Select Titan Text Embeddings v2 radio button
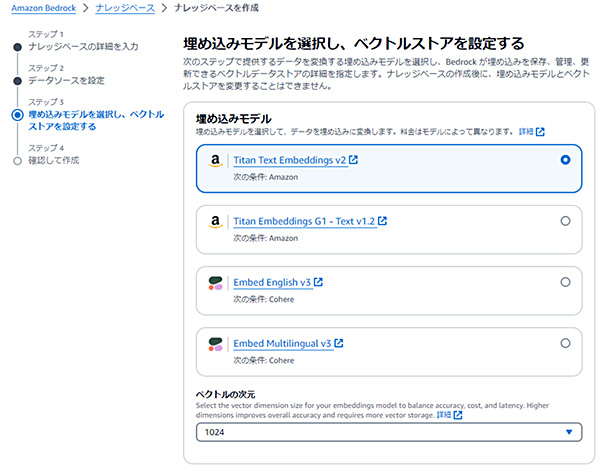 (x=565, y=160)
